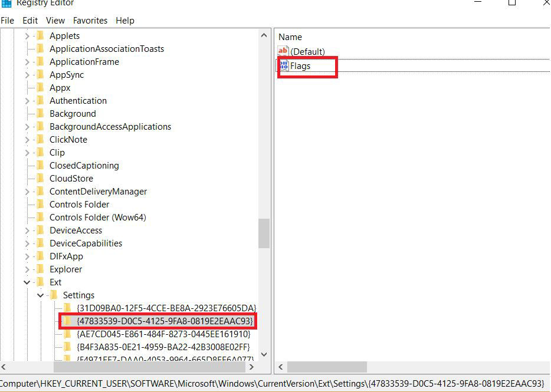
Task: Expand the Authentication key
Action: 27,101
